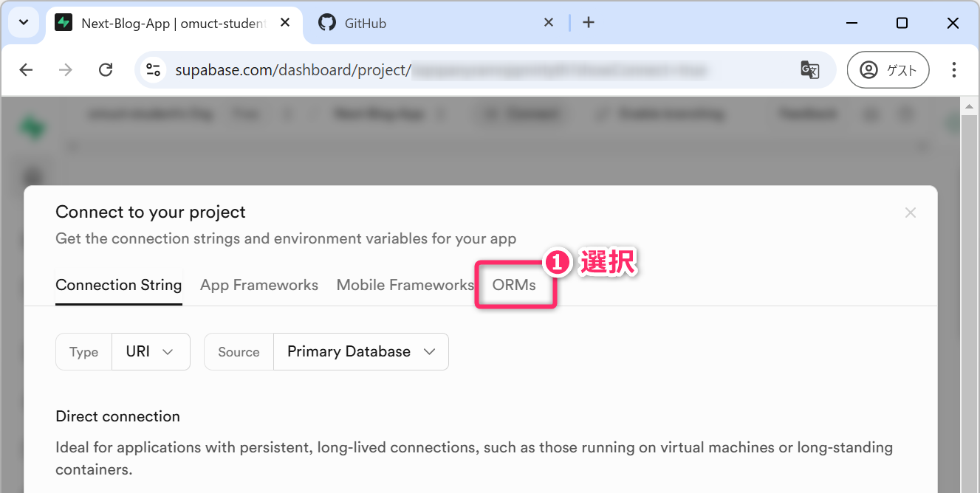Expand the Type URI dropdown

(x=151, y=352)
